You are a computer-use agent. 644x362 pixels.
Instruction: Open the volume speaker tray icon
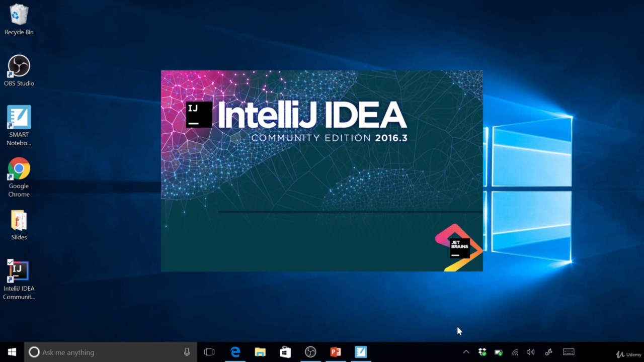pyautogui.click(x=530, y=352)
